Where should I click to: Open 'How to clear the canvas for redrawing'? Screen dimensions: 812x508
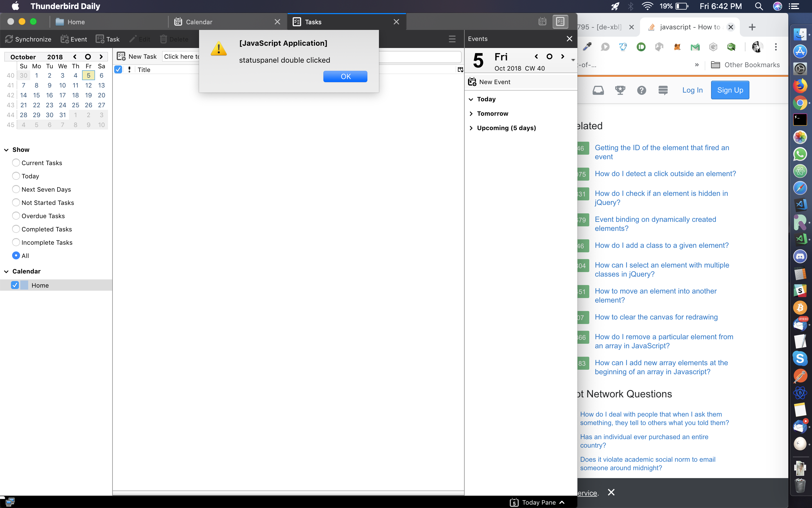click(656, 317)
